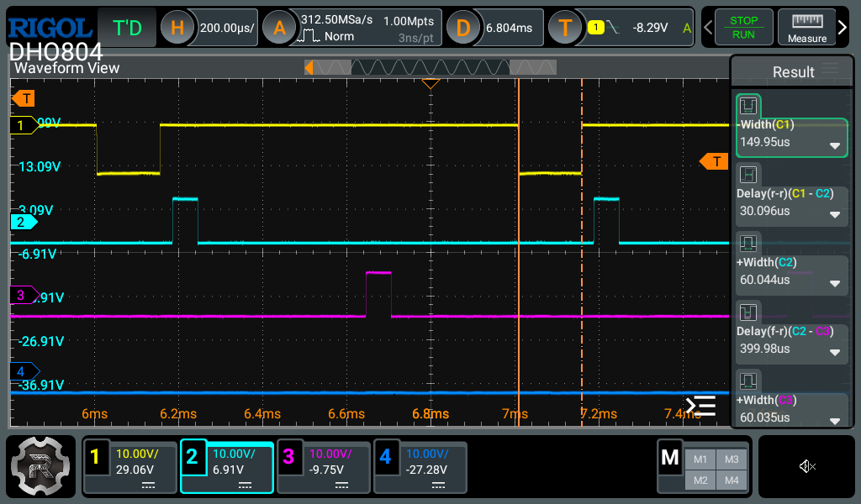Open the horizontal delay D settings
861x504 pixels.
coord(462,28)
